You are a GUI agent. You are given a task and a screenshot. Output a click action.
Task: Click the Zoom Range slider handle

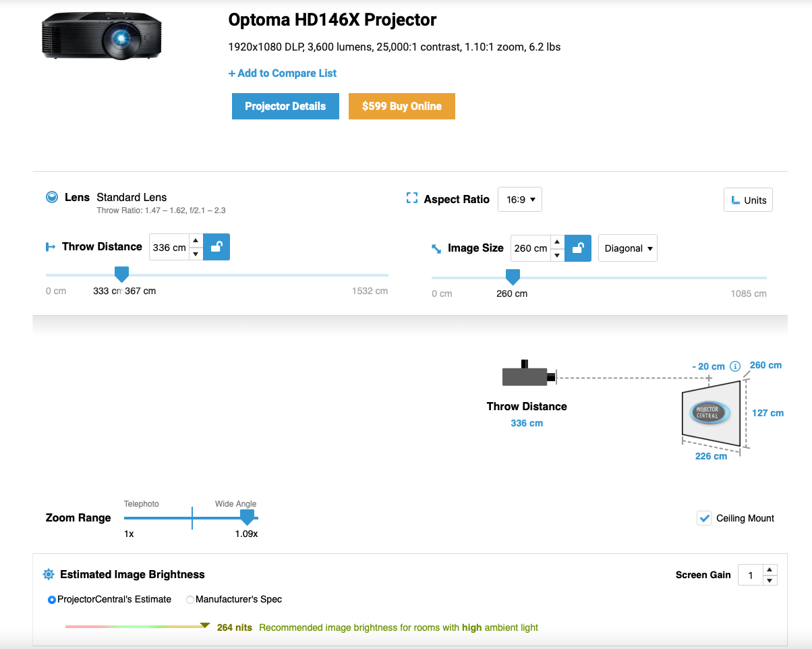[x=248, y=517]
